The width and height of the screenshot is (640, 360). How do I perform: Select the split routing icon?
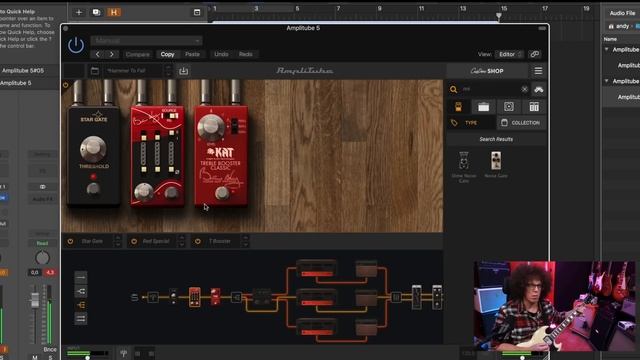pos(81,291)
